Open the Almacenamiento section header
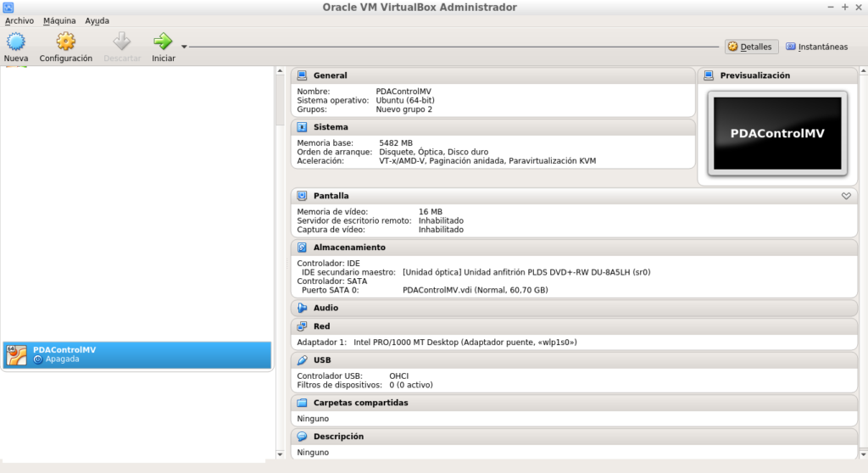Screen dimensions: 868x473 574,247
